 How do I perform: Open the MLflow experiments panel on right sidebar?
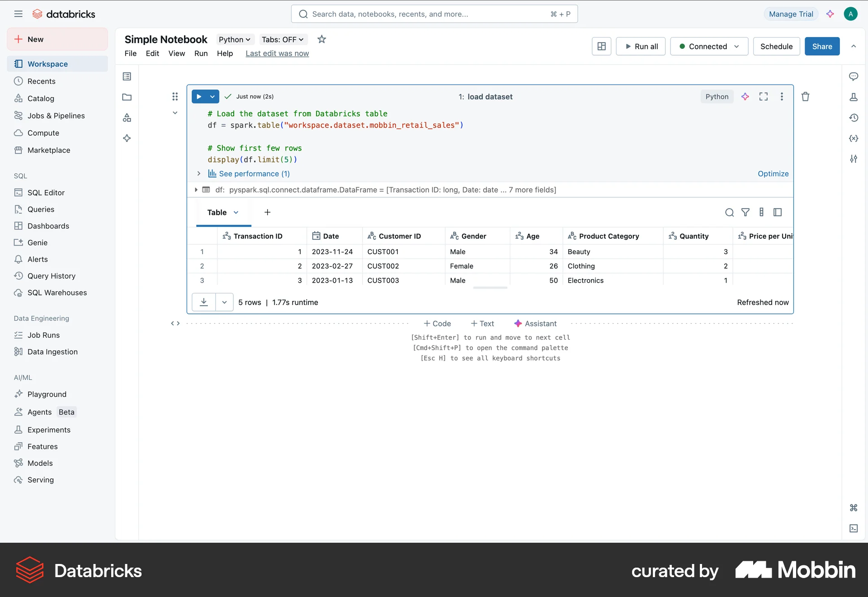pos(854,97)
